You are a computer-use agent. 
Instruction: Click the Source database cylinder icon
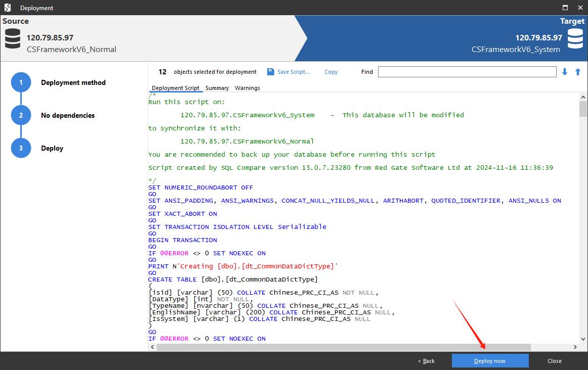tap(13, 38)
